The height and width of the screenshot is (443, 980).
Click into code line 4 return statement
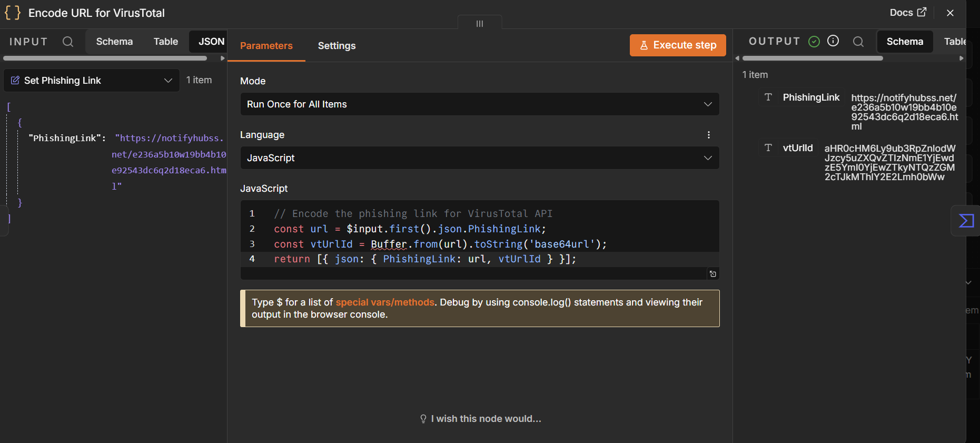click(425, 259)
